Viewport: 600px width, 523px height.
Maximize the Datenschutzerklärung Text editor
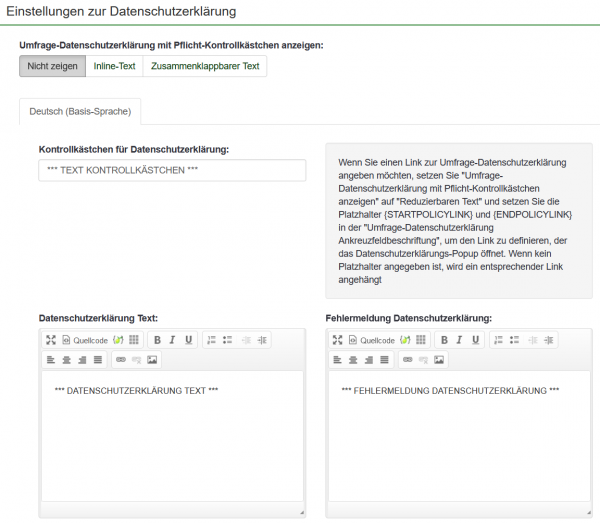[x=50, y=340]
